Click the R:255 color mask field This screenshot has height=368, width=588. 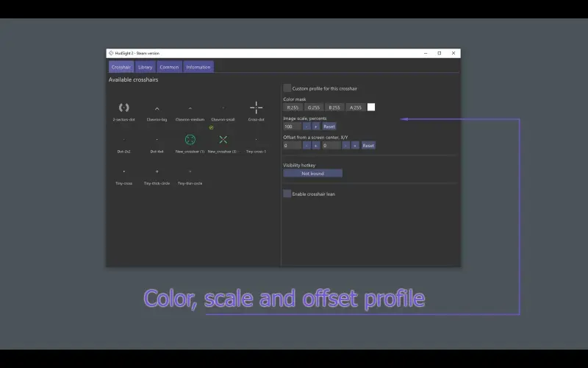pos(293,107)
